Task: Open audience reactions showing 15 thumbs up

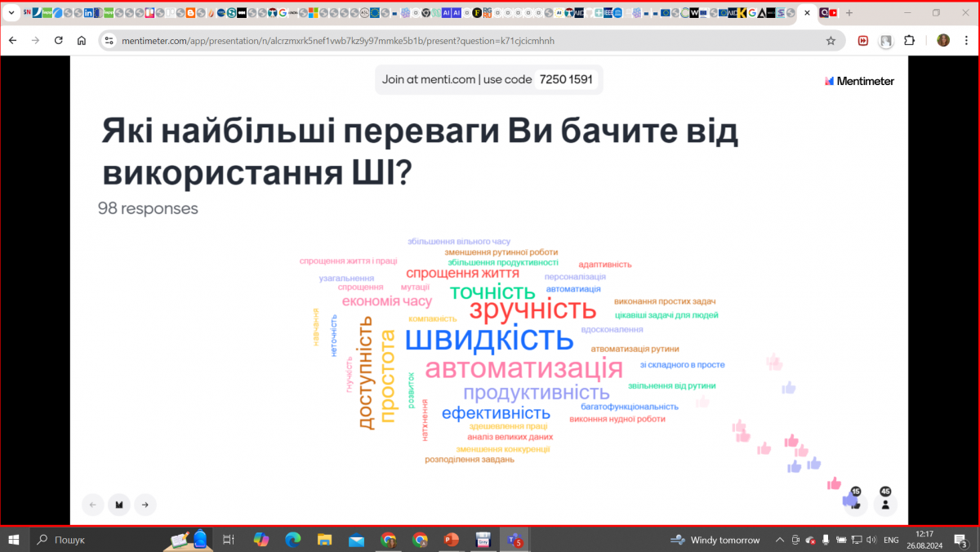Action: point(854,505)
